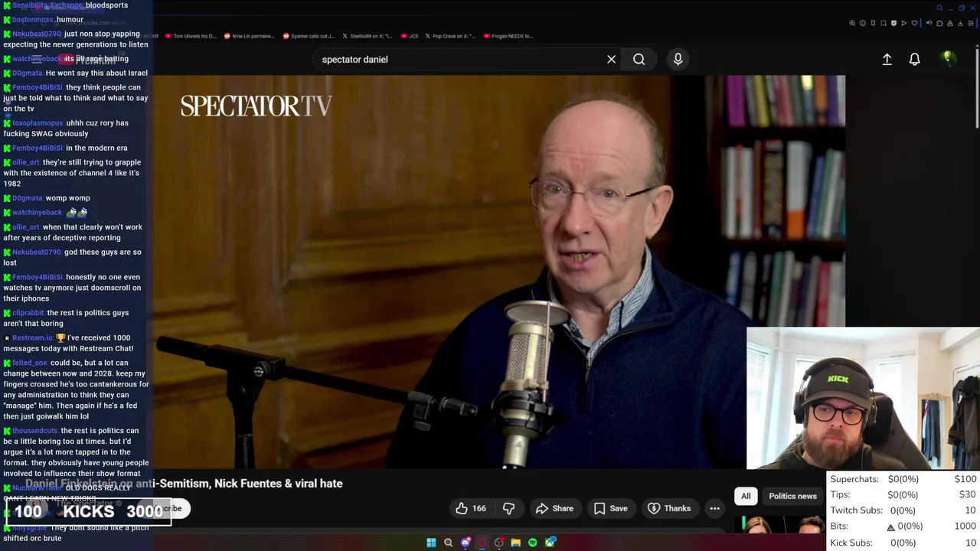Open the more actions ellipsis menu
This screenshot has width=980, height=551.
714,508
